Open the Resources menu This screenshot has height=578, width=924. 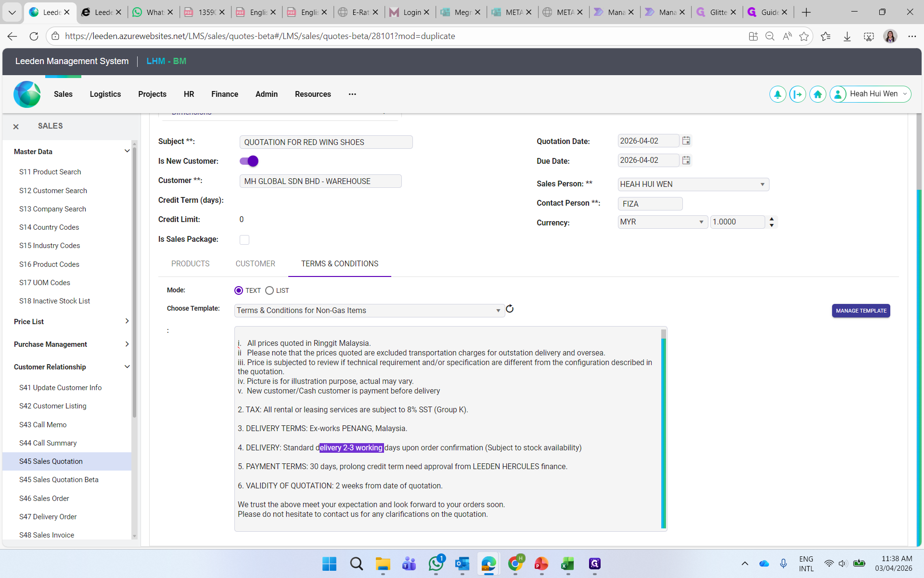[313, 94]
